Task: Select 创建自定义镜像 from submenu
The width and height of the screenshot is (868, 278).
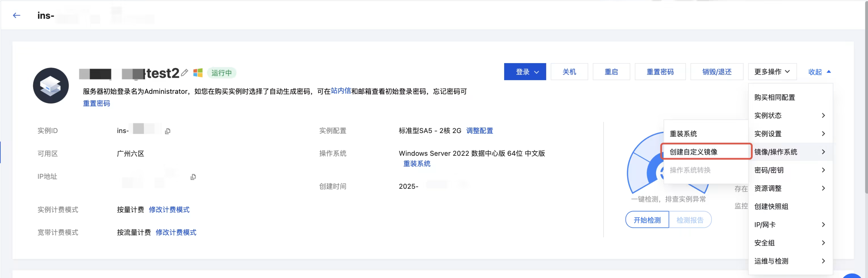Action: [x=693, y=152]
